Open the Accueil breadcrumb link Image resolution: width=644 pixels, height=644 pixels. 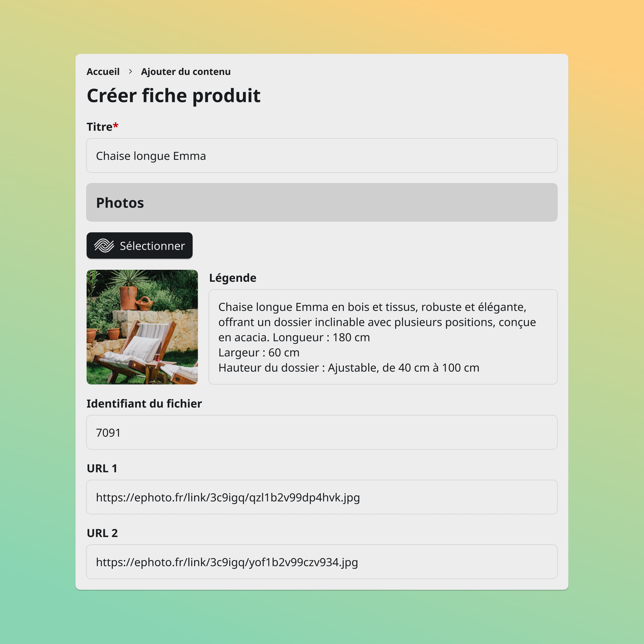(103, 71)
